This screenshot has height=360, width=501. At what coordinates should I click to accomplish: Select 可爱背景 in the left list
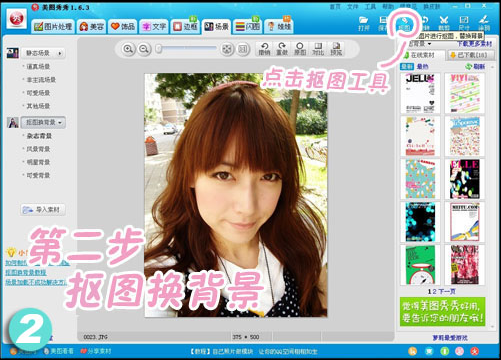[38, 175]
